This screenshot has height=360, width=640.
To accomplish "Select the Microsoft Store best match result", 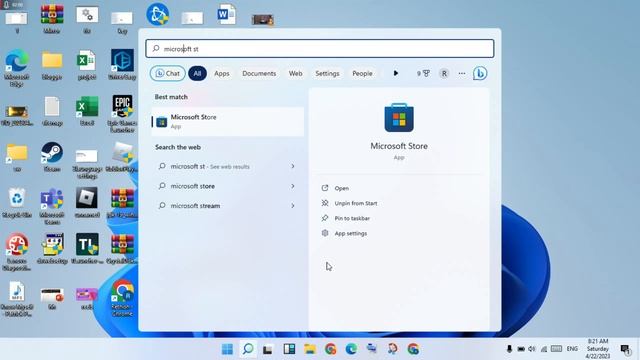I will point(227,122).
